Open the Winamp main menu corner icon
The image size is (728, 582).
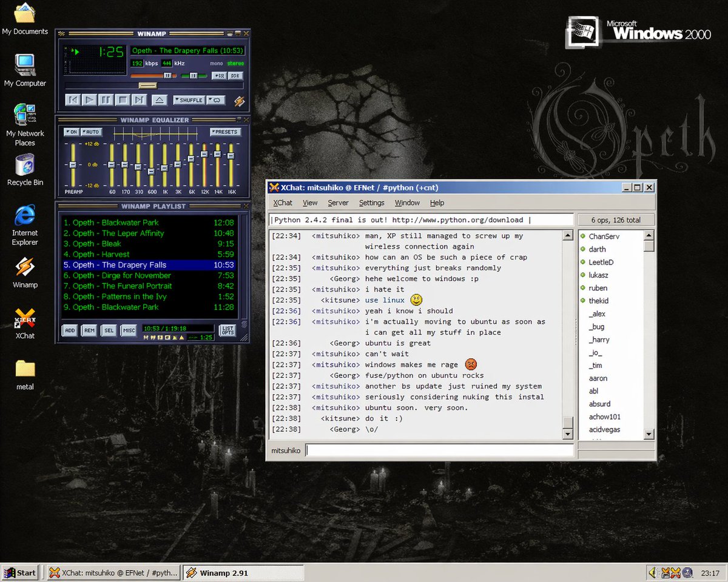click(62, 33)
